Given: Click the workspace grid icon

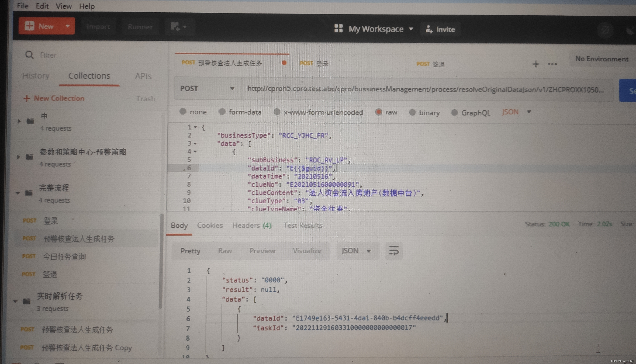Looking at the screenshot, I should point(338,28).
